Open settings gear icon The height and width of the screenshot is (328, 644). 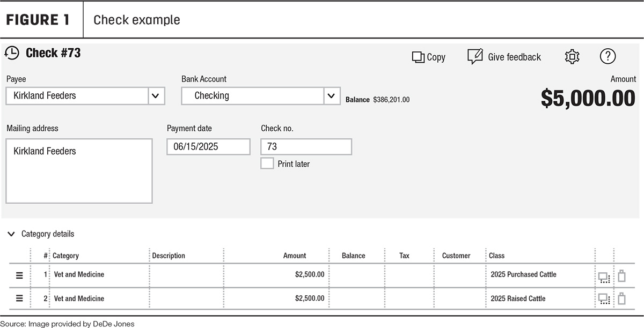point(572,56)
